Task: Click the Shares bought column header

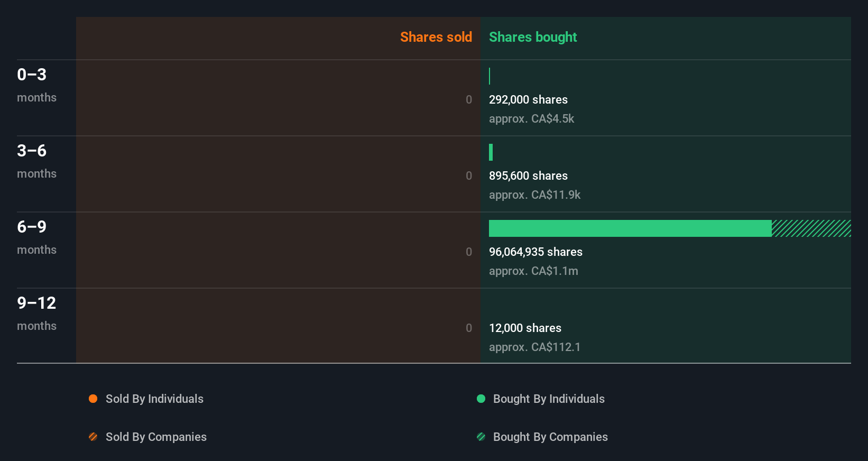Action: tap(533, 37)
